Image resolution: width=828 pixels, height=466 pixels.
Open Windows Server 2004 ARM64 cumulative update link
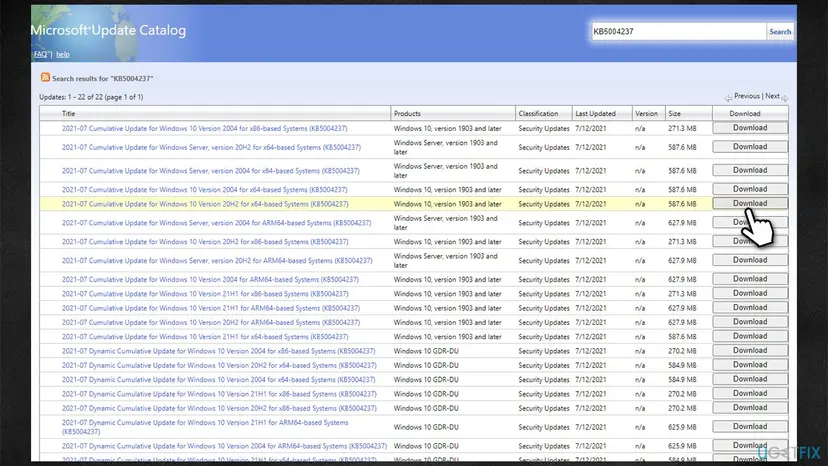click(217, 223)
